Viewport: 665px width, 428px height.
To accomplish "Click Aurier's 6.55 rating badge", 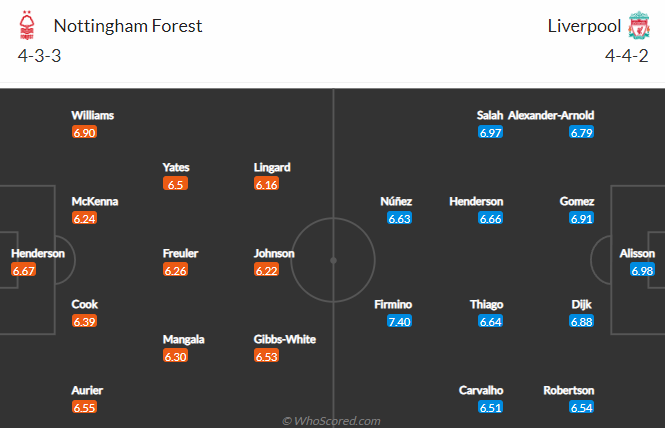I will (x=84, y=408).
